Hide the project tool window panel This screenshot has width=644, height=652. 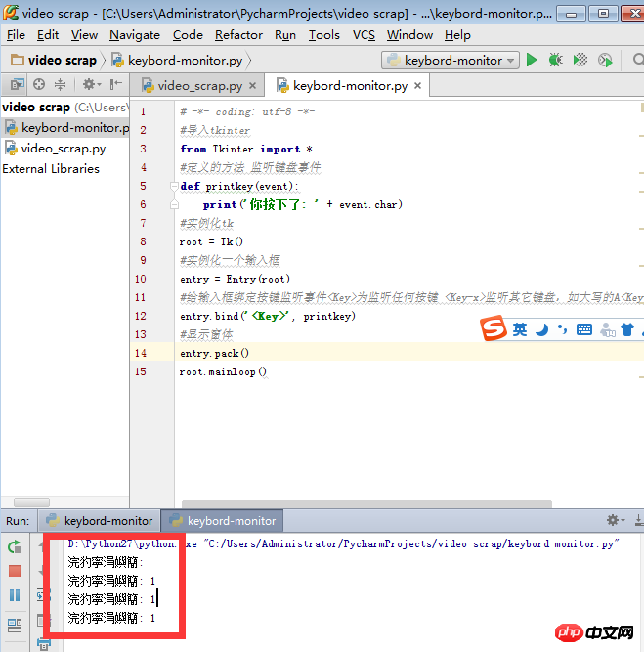117,85
